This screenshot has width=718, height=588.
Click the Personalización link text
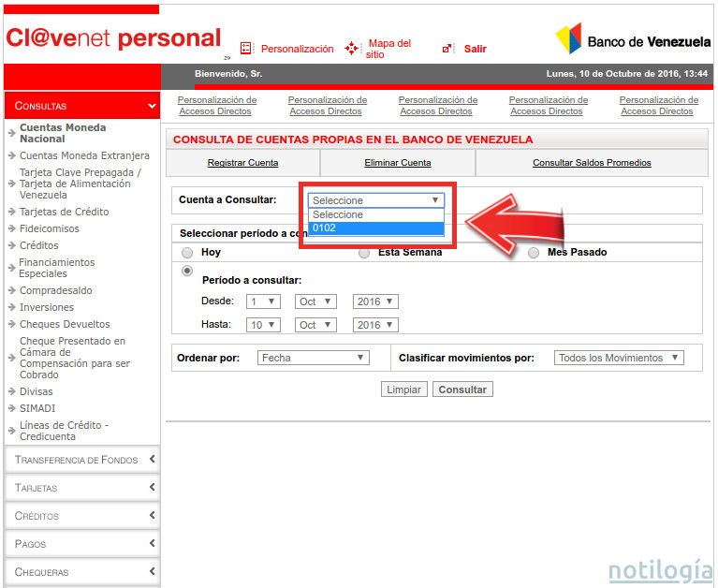tap(297, 49)
